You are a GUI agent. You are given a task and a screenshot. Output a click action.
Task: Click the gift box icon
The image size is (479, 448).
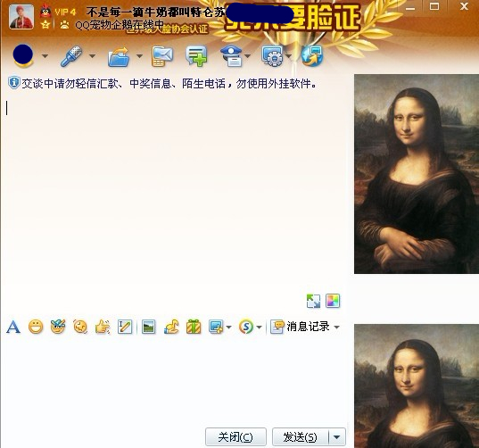pos(194,327)
